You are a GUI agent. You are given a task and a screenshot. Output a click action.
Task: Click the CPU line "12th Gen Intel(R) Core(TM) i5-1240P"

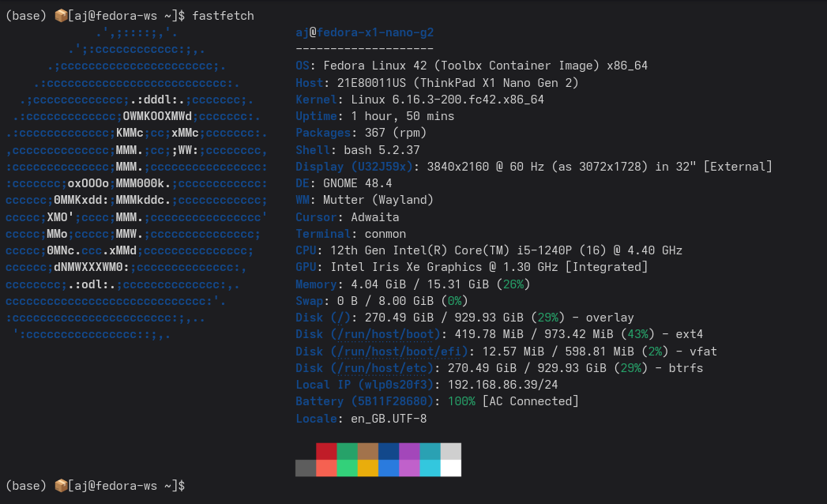tap(451, 250)
